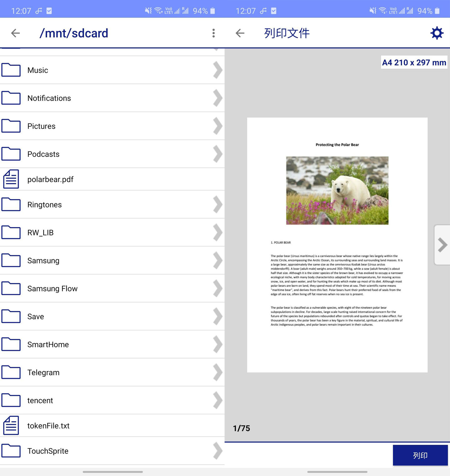Click the Samsung Flow folder icon
The height and width of the screenshot is (476, 450).
(11, 288)
